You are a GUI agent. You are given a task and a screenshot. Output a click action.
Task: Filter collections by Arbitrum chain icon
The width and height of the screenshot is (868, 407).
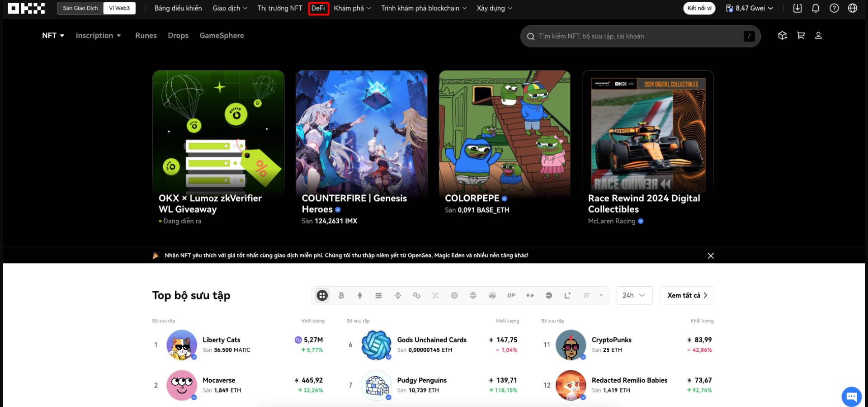tap(492, 295)
